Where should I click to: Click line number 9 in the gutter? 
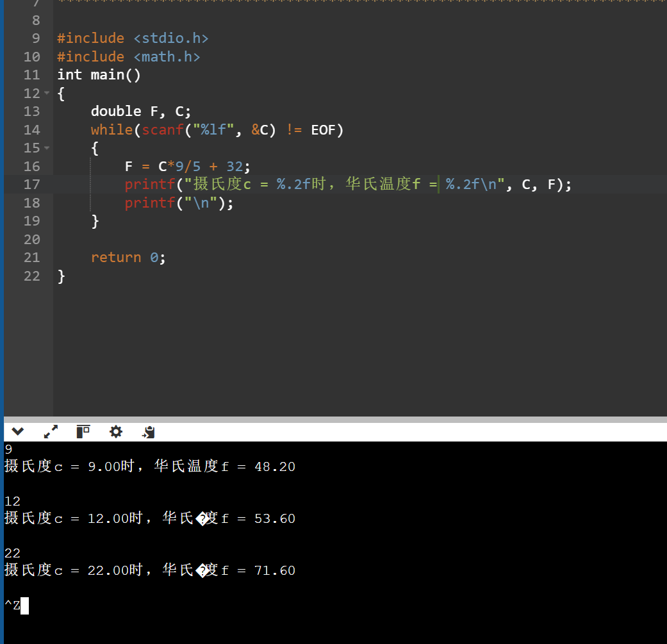36,38
